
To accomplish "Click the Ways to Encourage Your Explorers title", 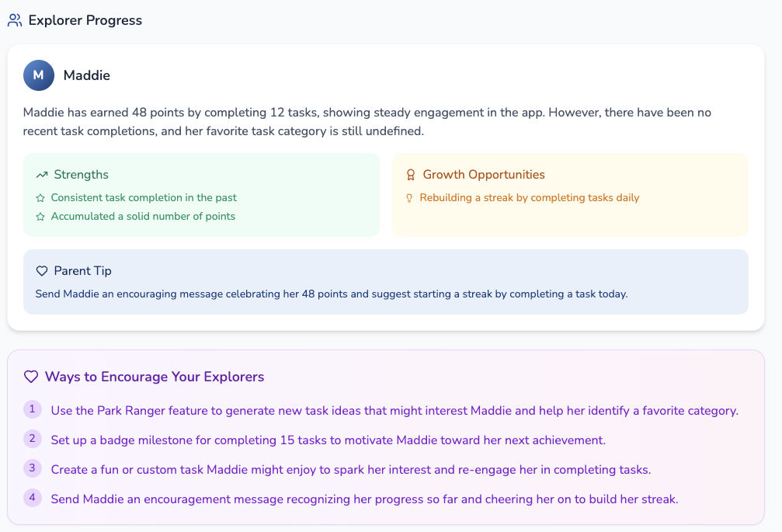I will click(155, 377).
